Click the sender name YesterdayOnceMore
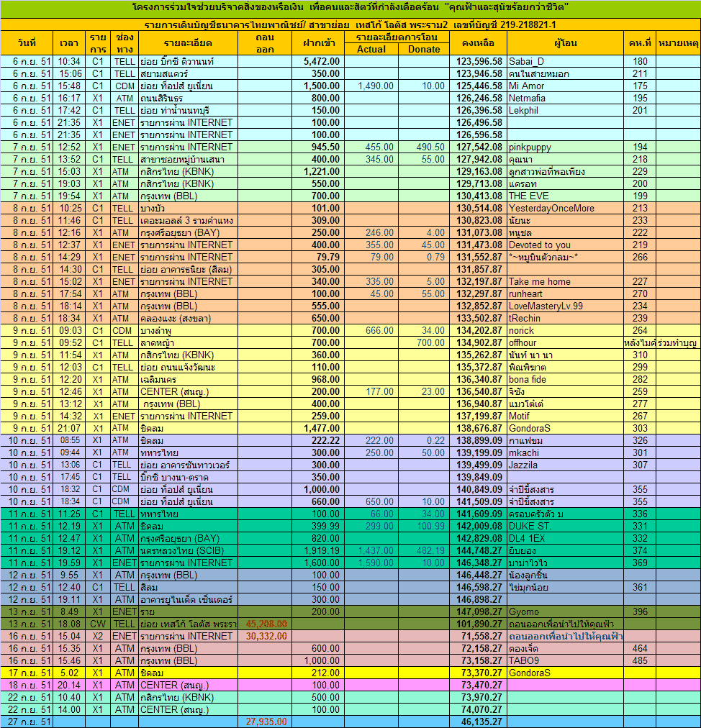Viewport: 701px width, 728px height. point(551,208)
